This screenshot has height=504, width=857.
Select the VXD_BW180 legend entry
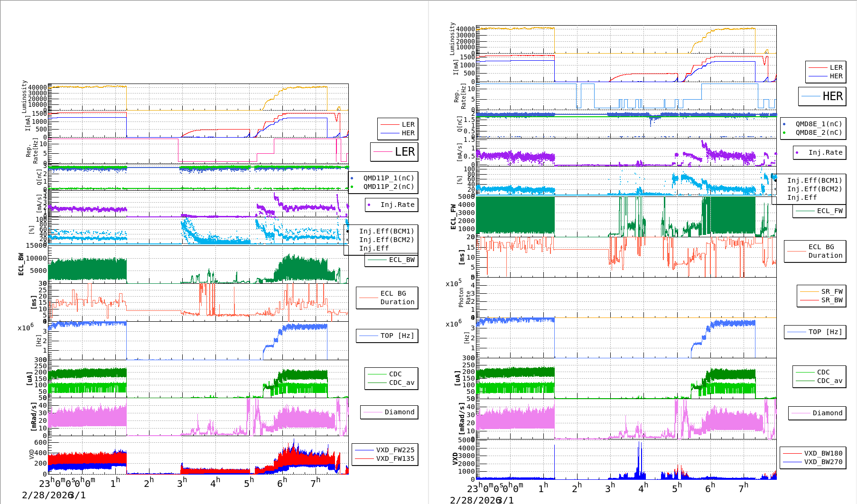coord(812,453)
